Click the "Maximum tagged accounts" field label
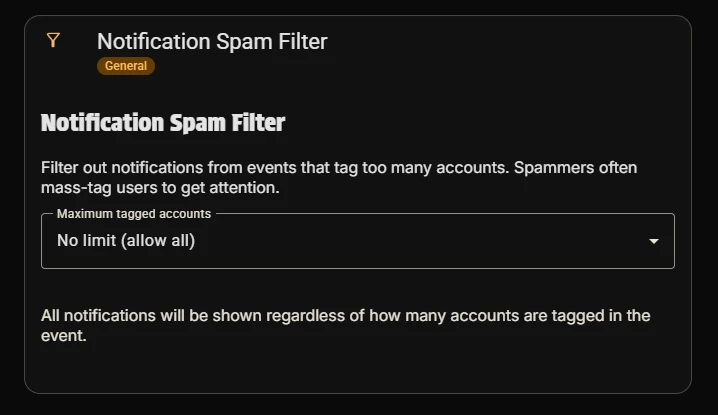 (133, 214)
